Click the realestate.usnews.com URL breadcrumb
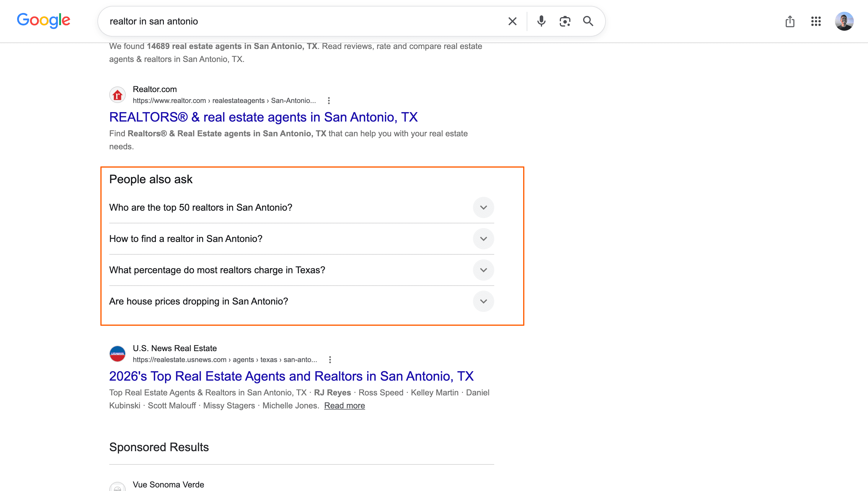This screenshot has height=491, width=868. 225,359
